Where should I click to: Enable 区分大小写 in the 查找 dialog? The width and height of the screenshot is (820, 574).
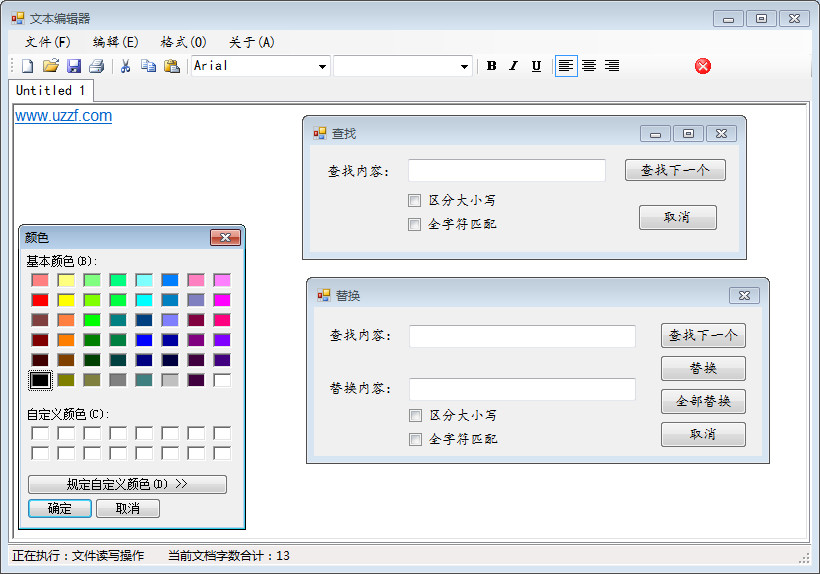(x=415, y=200)
